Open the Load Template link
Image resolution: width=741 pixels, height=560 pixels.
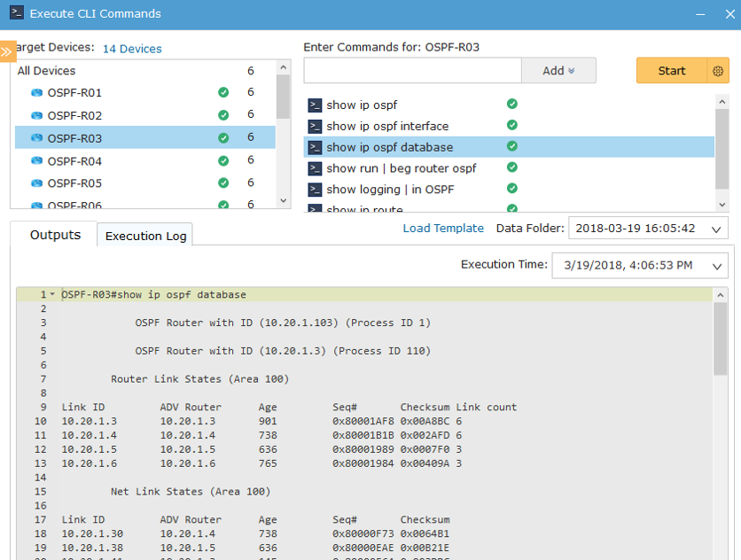[443, 228]
